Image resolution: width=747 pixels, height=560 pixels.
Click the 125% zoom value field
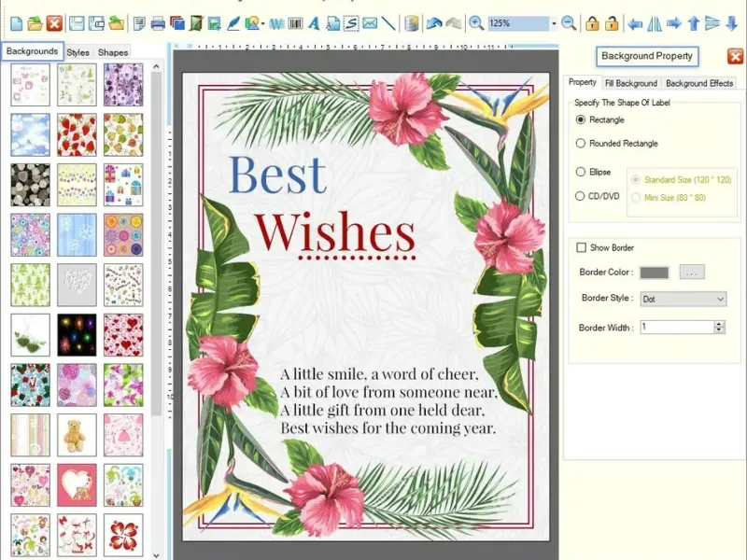[x=518, y=22]
